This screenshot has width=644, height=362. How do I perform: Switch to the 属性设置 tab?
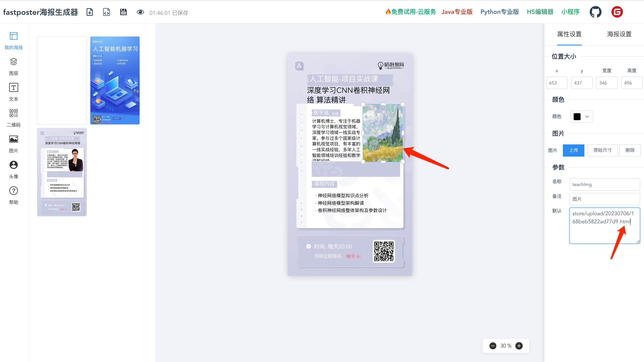(569, 34)
